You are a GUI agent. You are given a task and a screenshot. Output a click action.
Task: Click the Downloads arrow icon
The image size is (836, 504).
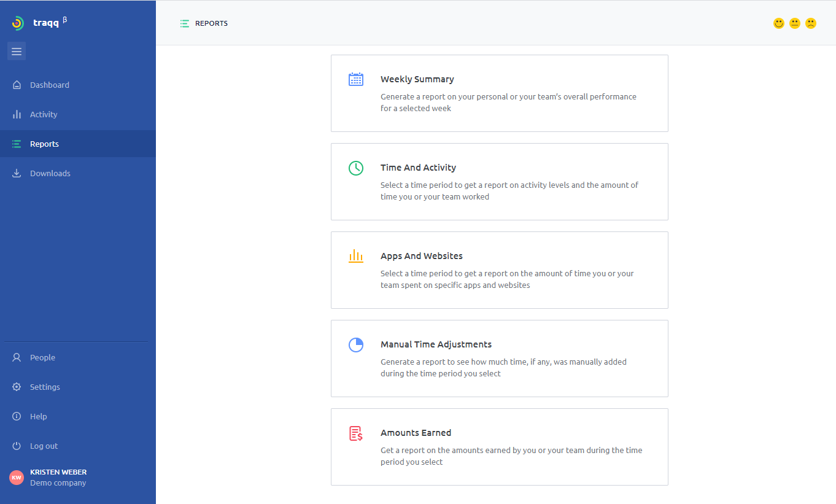(x=16, y=173)
